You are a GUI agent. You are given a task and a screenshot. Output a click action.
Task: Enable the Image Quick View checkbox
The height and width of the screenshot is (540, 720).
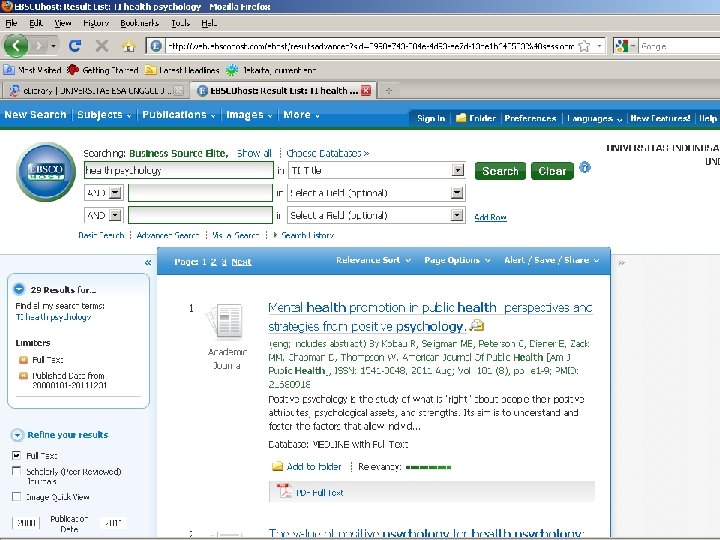(x=17, y=497)
